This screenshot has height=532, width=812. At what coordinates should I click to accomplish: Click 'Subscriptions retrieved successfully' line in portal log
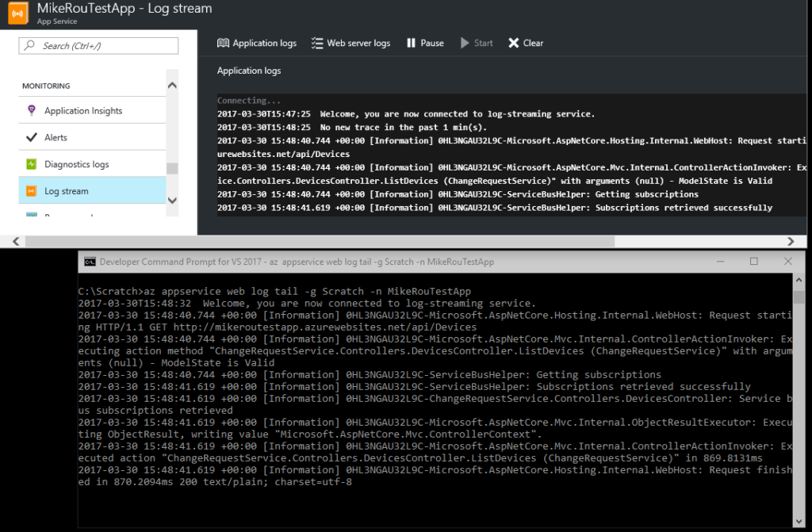click(495, 208)
